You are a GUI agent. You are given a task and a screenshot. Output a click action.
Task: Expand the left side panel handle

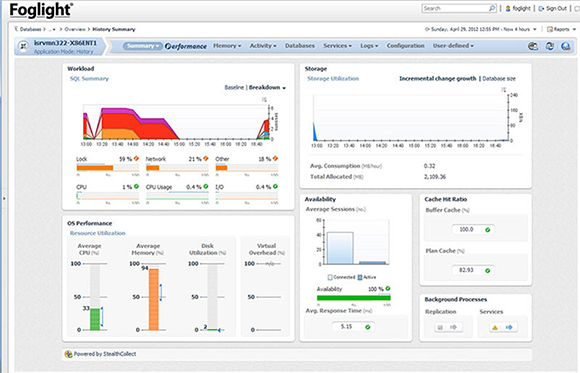click(x=4, y=199)
